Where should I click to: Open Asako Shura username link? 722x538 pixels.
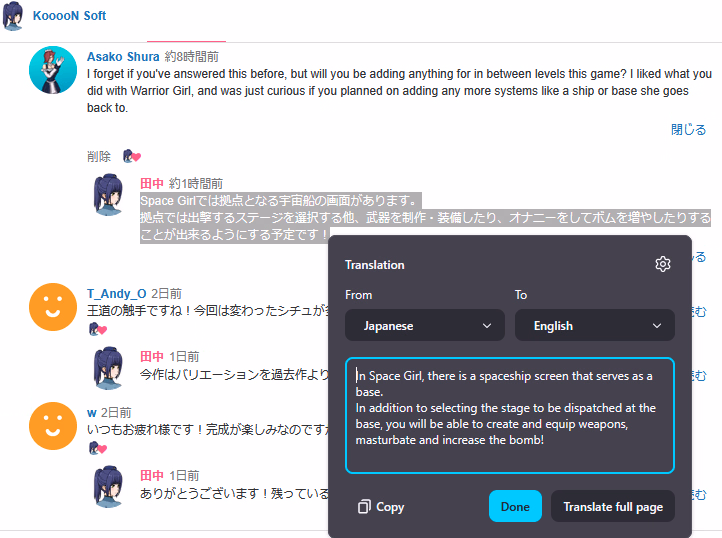123,57
